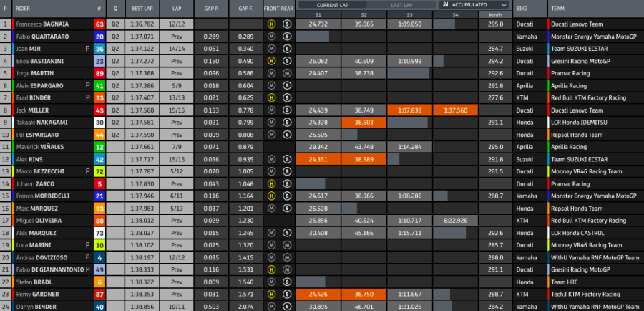
Task: Click the S1 sector column header
Action: pyautogui.click(x=318, y=14)
